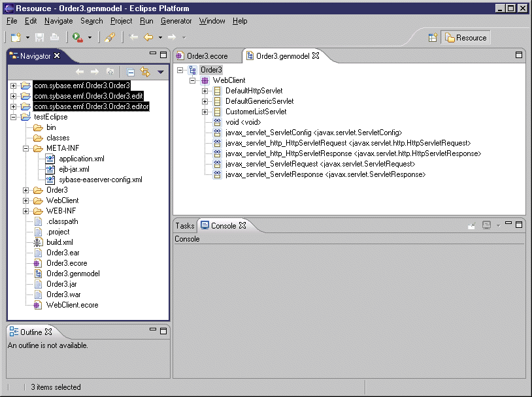This screenshot has height=397, width=532.
Task: Open the Navigator view menu dropdown
Action: pos(161,72)
